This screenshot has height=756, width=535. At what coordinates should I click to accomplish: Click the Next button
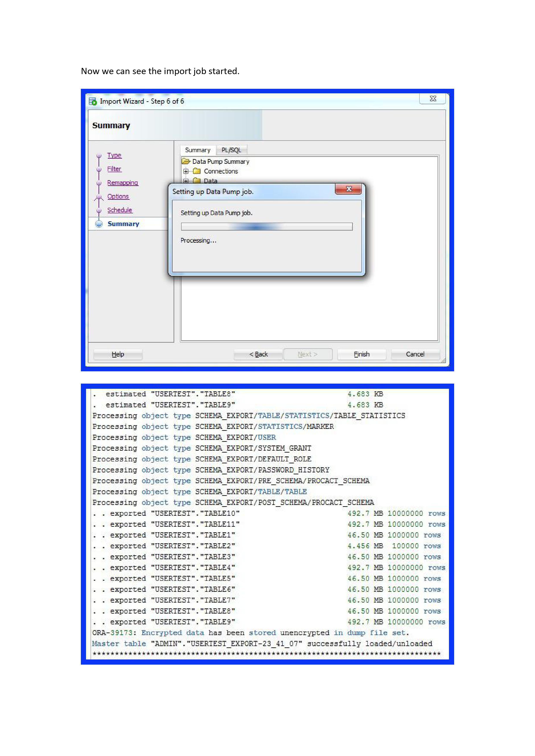point(308,354)
